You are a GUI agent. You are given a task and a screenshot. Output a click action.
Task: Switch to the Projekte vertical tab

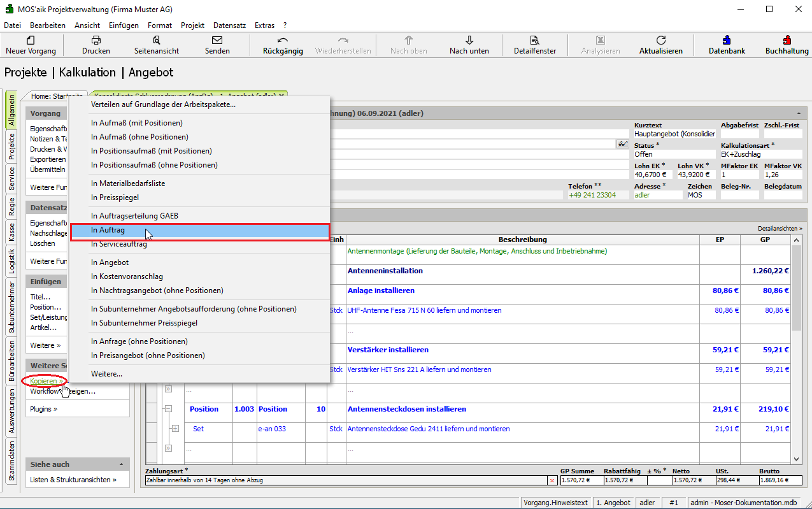click(x=11, y=147)
